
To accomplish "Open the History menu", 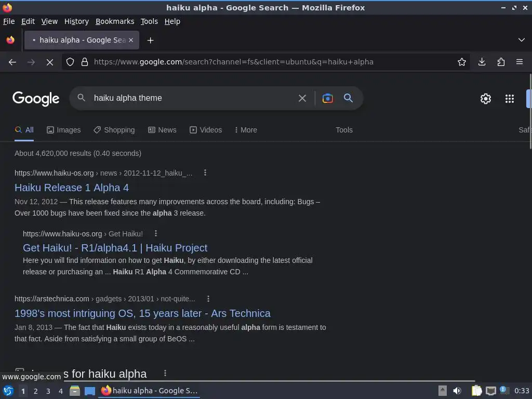I will (76, 21).
